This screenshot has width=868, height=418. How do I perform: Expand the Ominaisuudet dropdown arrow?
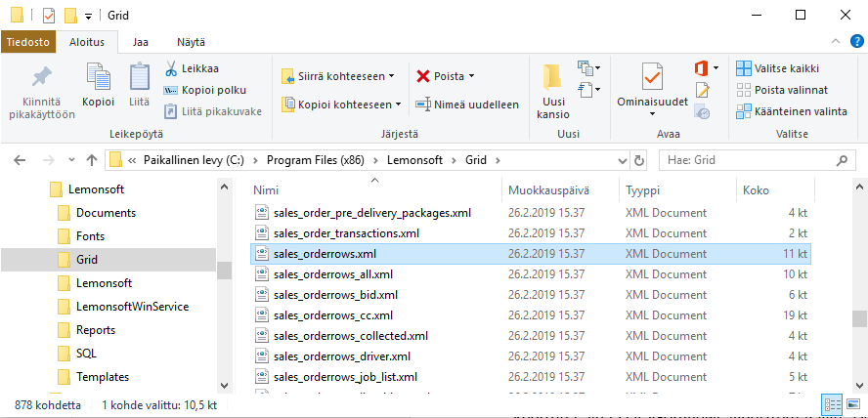point(652,114)
